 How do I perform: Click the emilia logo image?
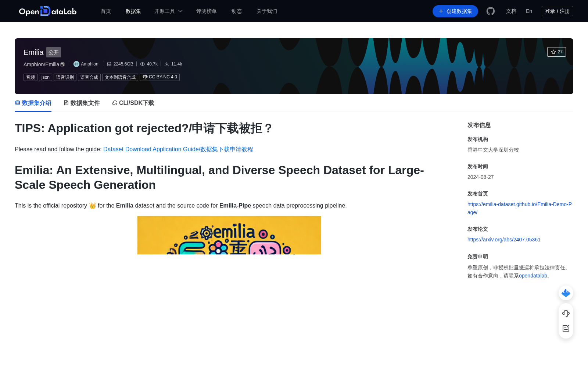tap(229, 235)
